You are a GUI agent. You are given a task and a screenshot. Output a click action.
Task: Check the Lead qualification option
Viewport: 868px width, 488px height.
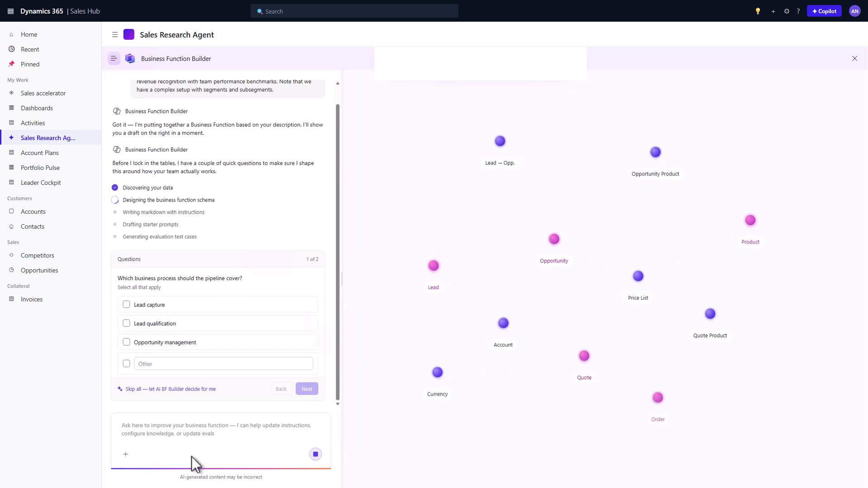127,323
